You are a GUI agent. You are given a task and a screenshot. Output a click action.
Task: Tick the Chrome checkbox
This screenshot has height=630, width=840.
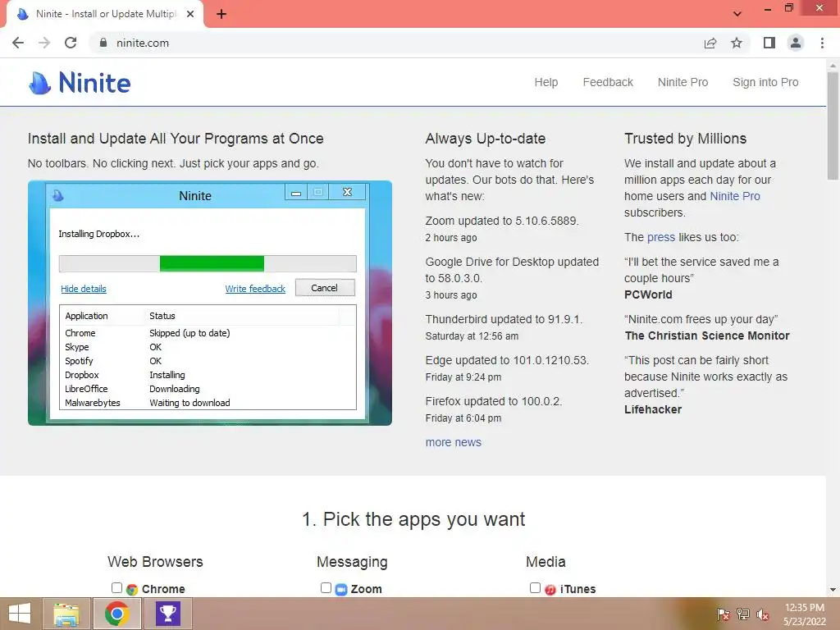point(116,587)
